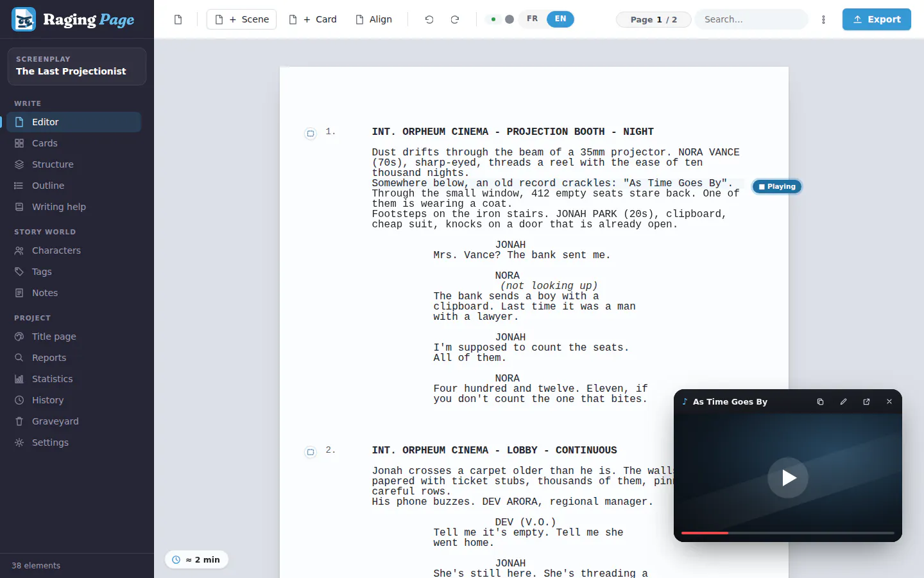The width and height of the screenshot is (924, 578).
Task: Open the Characters list
Action: (x=74, y=250)
